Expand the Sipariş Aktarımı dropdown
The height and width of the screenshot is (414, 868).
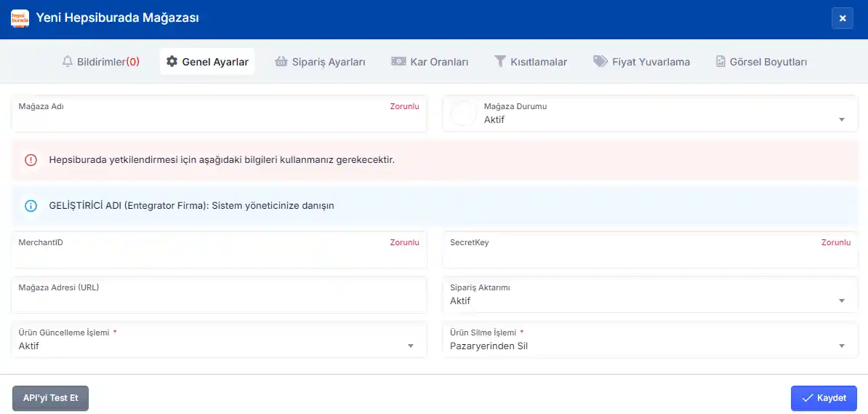[x=651, y=295]
